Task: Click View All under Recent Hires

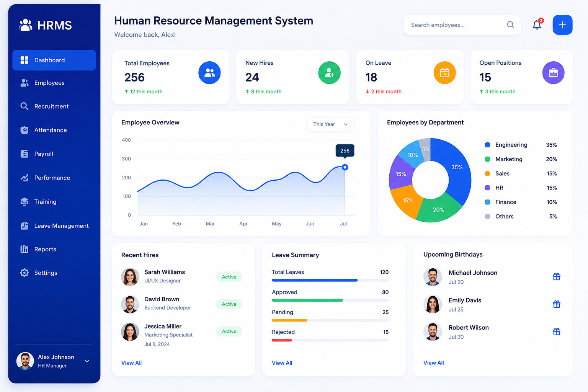Action: click(131, 363)
